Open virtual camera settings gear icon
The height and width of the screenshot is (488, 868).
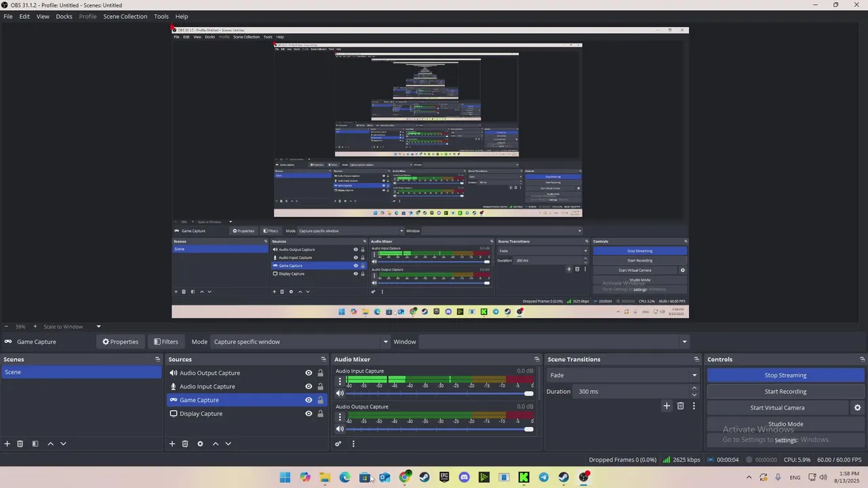coord(857,408)
